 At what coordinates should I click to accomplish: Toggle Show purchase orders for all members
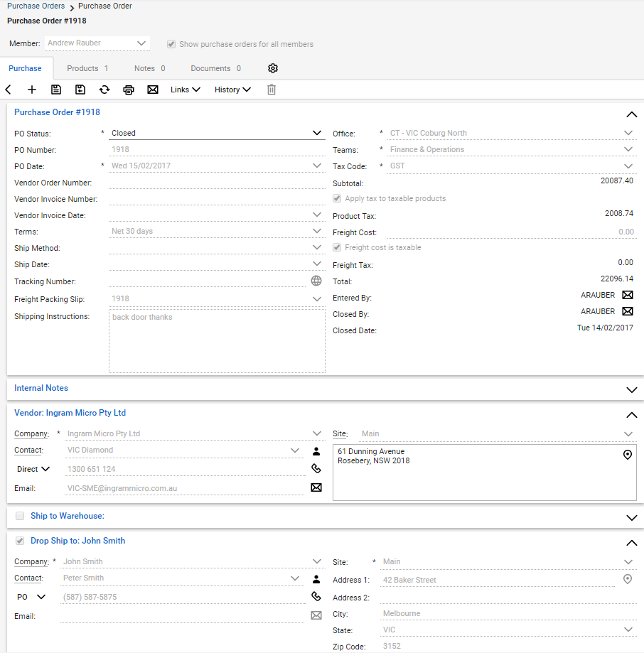[171, 44]
